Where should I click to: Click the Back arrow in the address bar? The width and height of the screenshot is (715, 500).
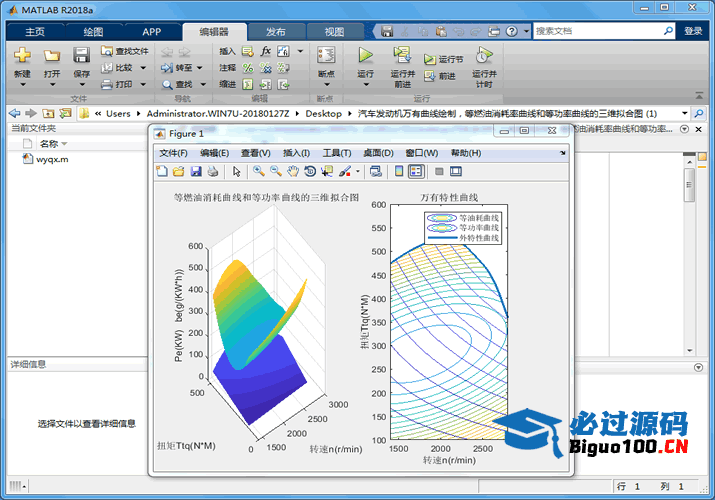pos(15,113)
